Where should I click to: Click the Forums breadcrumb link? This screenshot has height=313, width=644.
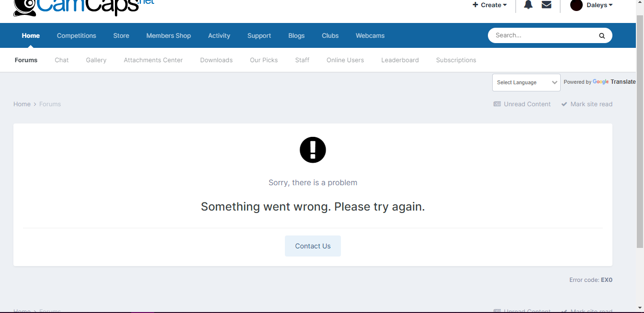tap(50, 104)
